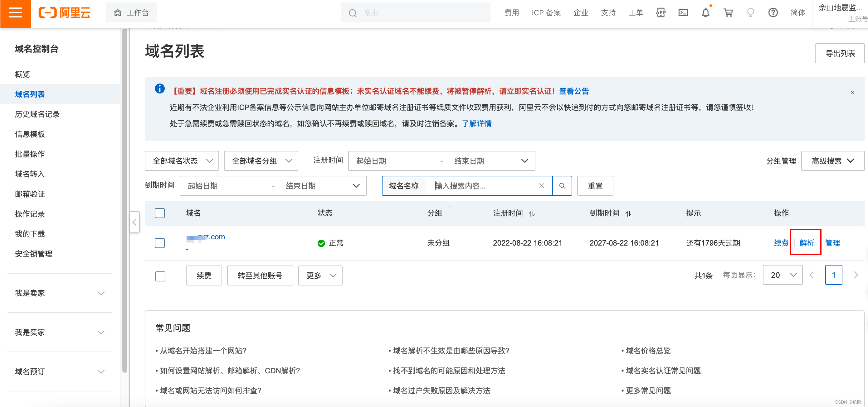Click 续费 link in domain row
This screenshot has height=407, width=868.
[x=781, y=243]
